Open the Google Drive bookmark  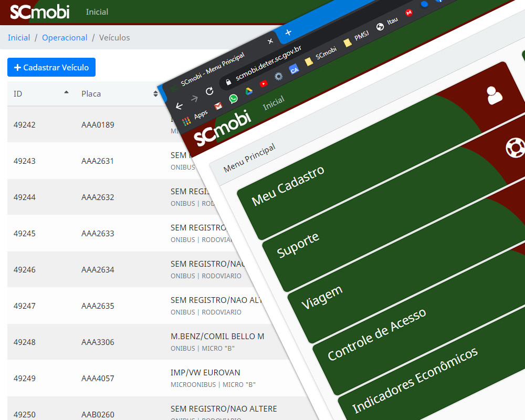point(248,91)
